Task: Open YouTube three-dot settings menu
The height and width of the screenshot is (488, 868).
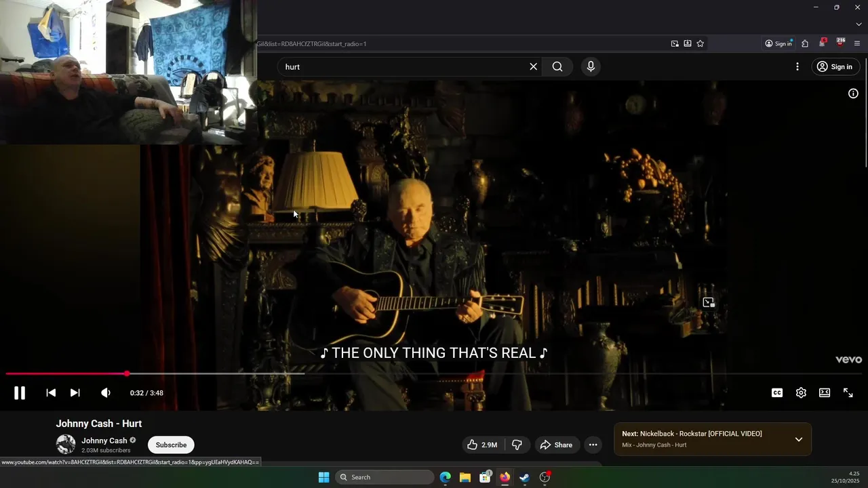Action: tap(797, 66)
